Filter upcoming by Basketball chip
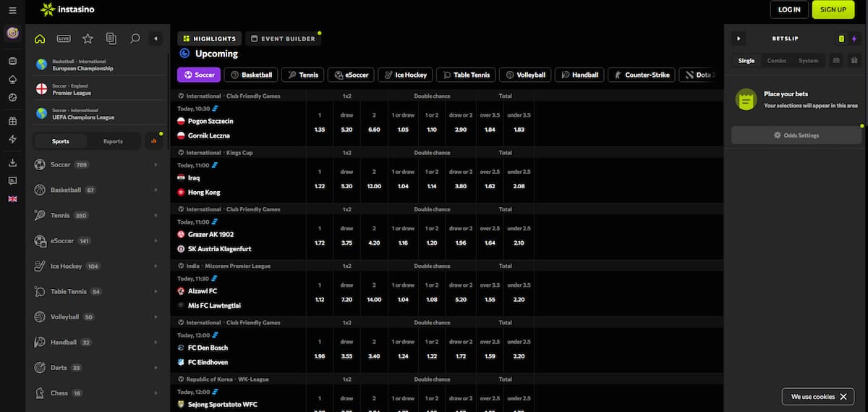 tap(251, 75)
